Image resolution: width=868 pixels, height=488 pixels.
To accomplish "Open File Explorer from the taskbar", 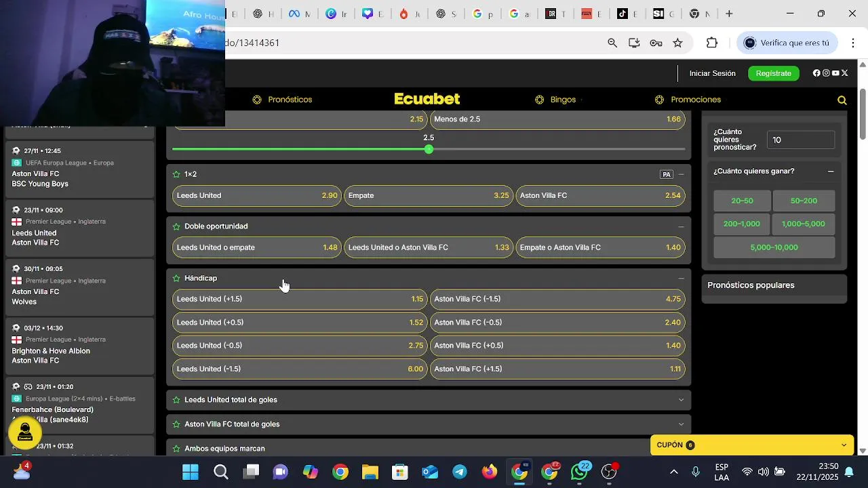I will pyautogui.click(x=370, y=472).
